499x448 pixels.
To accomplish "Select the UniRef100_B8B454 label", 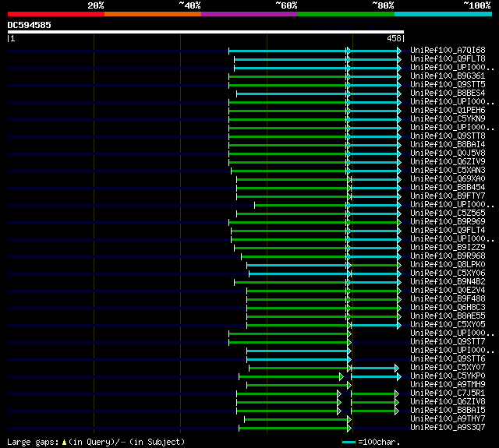I will [448, 188].
